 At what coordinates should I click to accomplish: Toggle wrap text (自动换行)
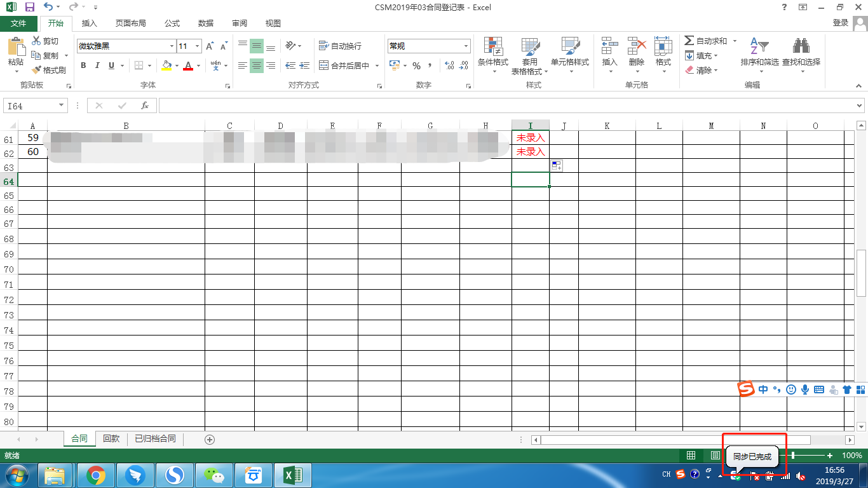click(x=340, y=46)
